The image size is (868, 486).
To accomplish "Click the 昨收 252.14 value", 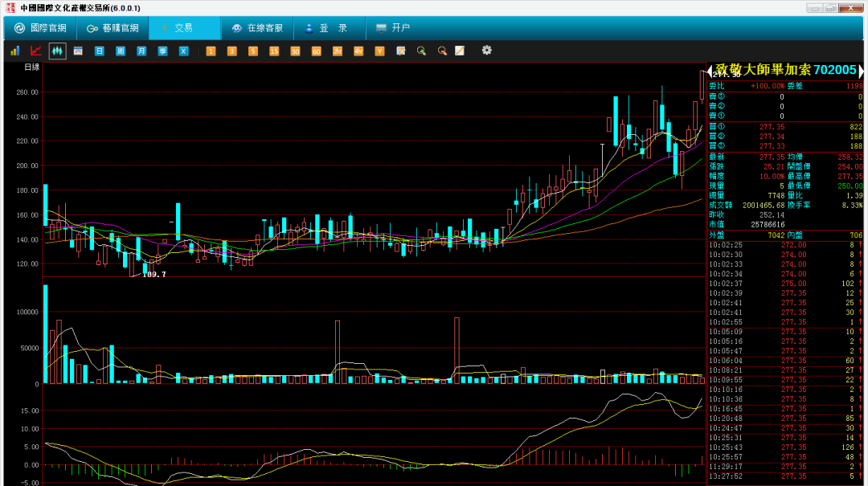I will point(772,214).
